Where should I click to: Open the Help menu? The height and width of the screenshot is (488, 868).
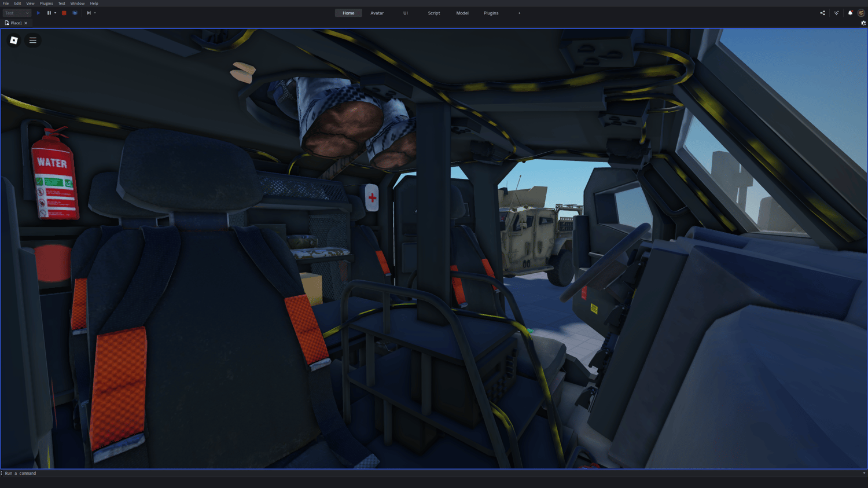tap(94, 3)
